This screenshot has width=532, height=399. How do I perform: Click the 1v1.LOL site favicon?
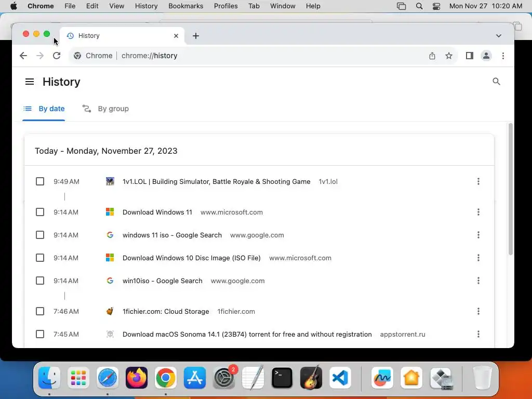(x=110, y=181)
